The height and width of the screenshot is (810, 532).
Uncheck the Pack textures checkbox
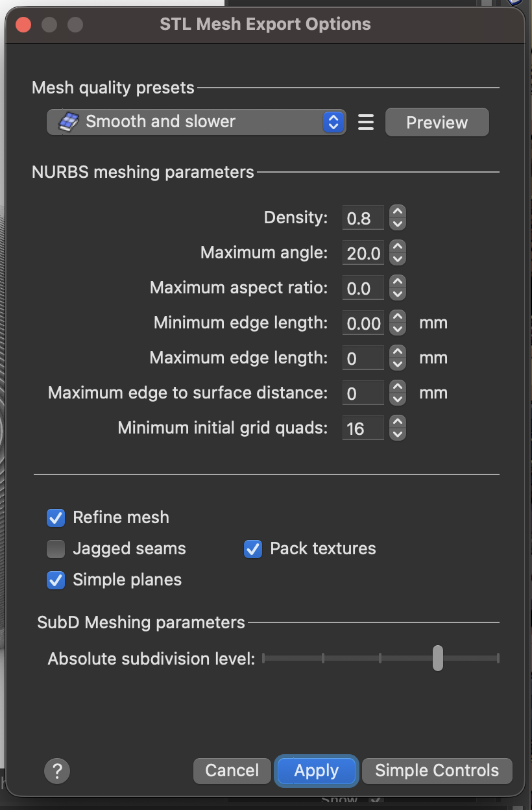[x=253, y=549]
